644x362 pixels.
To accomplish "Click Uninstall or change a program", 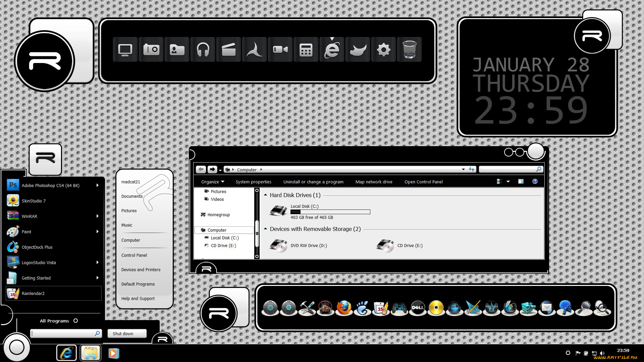I will click(313, 182).
